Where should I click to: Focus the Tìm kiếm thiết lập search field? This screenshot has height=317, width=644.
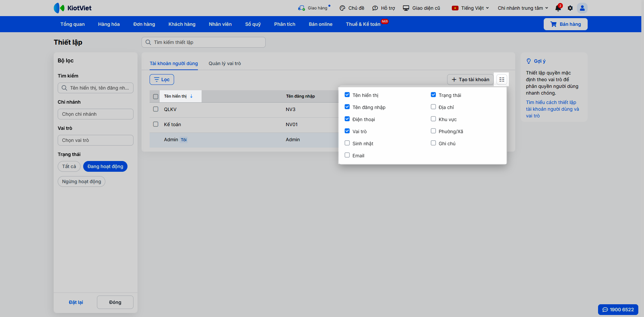pos(204,42)
